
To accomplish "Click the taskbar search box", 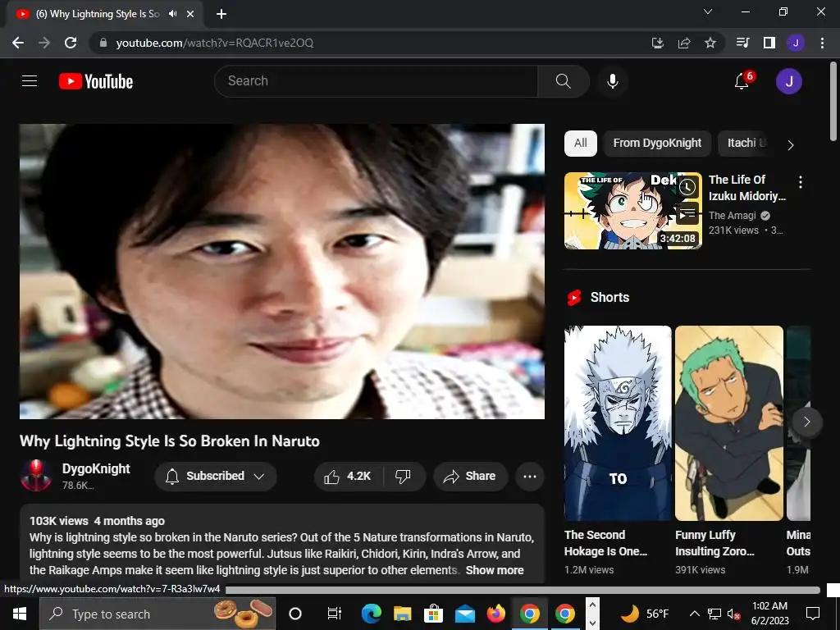I will (157, 614).
